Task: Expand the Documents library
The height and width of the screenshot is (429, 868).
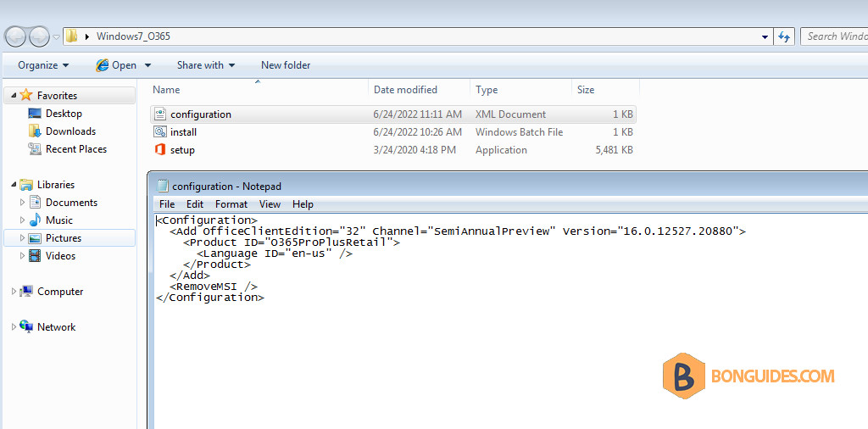Action: click(x=22, y=203)
